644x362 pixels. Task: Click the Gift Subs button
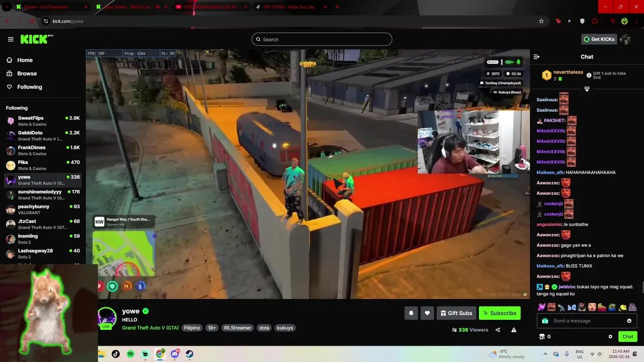pos(456,313)
